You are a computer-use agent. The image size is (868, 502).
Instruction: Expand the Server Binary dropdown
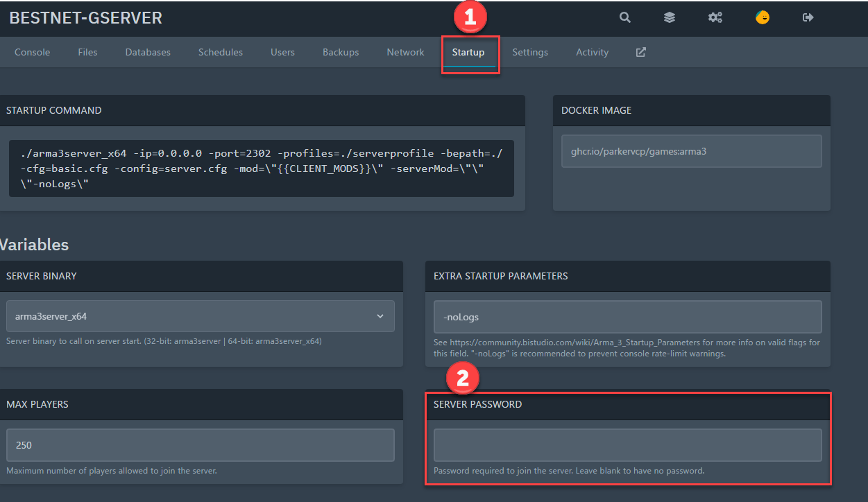pos(201,316)
